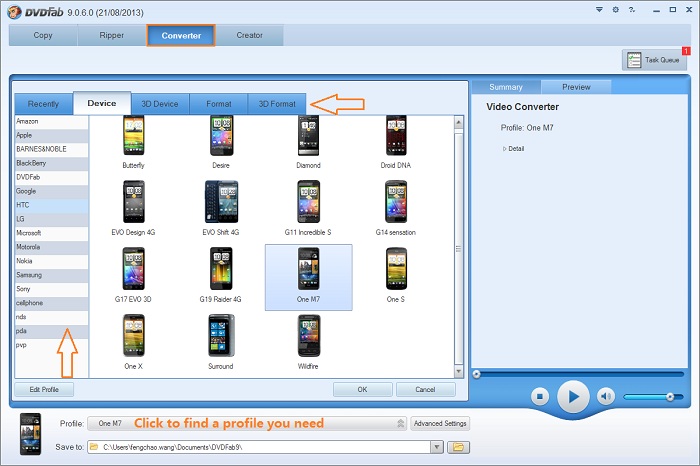The height and width of the screenshot is (466, 700).
Task: Open the Converter module tab
Action: pos(181,35)
